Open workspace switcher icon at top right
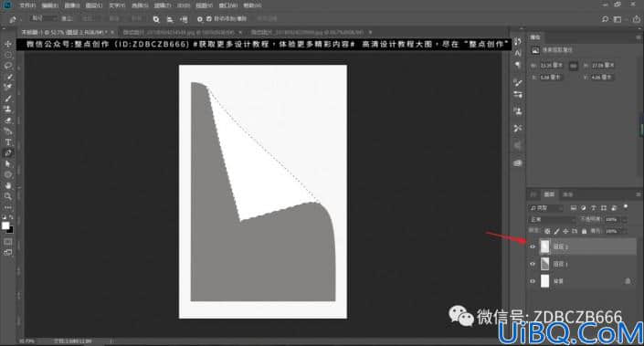The image size is (644, 346). pos(618,19)
